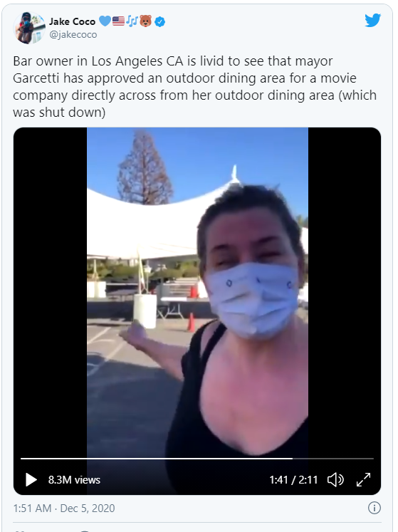
Task: Click the Twitter bird logo
Action: tap(372, 20)
